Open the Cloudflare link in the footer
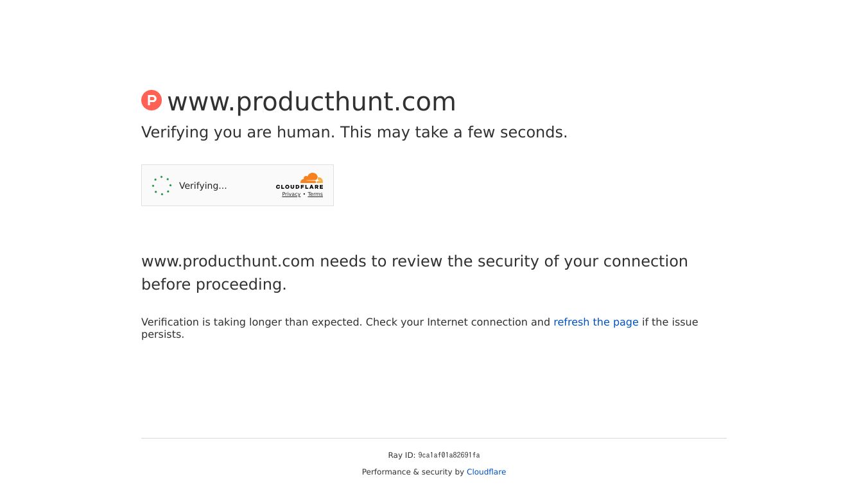The image size is (868, 488). [486, 472]
